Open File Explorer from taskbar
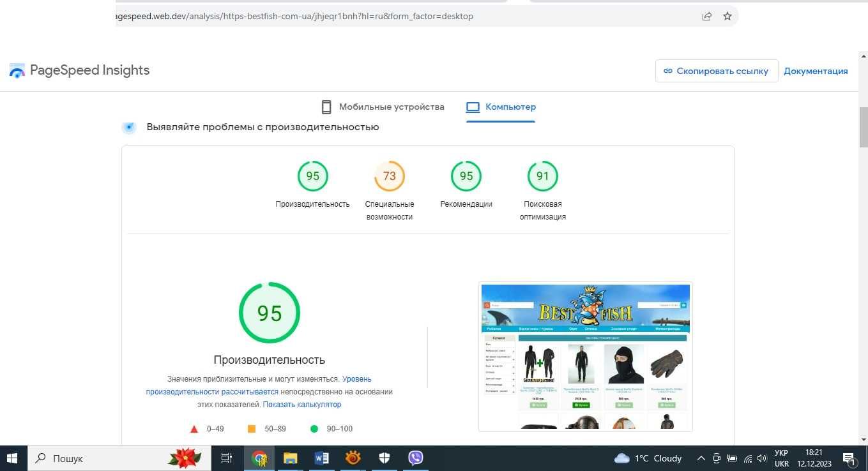Image resolution: width=868 pixels, height=471 pixels. [291, 458]
